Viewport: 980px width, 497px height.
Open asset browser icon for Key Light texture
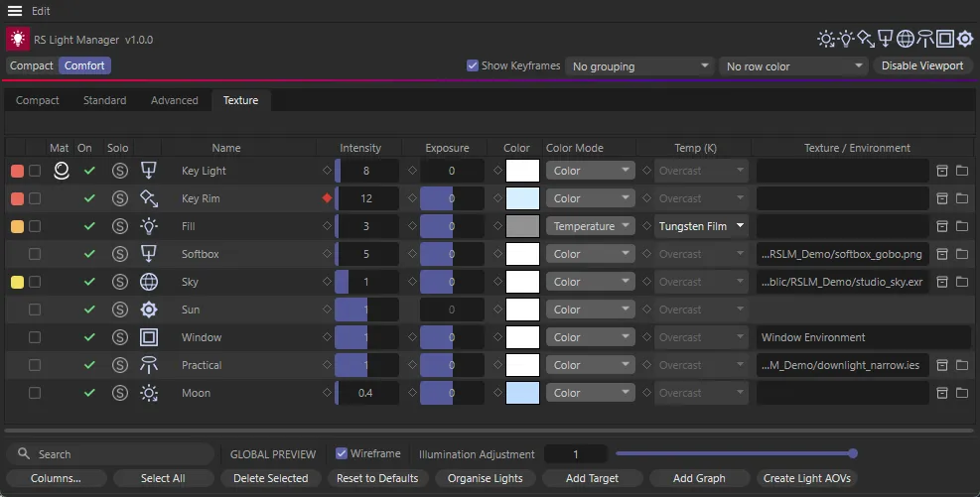[x=942, y=171]
